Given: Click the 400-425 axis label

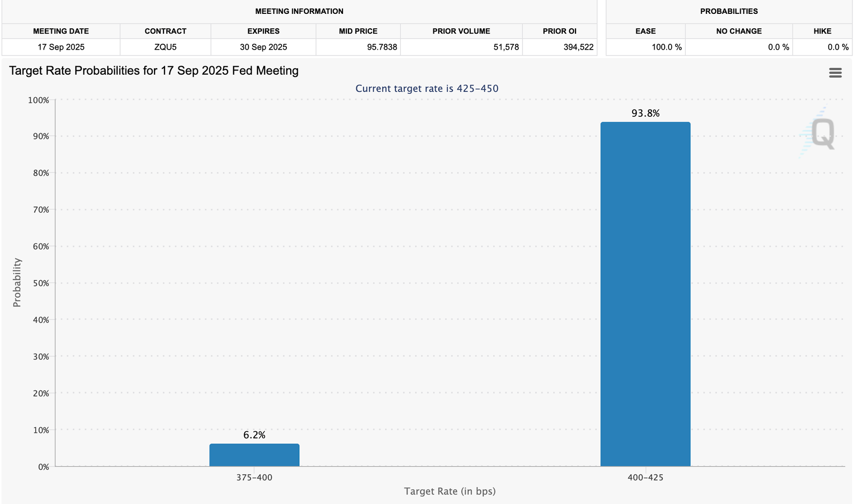Looking at the screenshot, I should (645, 477).
